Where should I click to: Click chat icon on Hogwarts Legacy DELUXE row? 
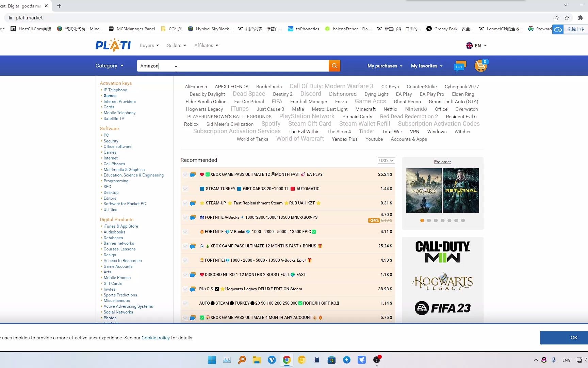tap(193, 289)
